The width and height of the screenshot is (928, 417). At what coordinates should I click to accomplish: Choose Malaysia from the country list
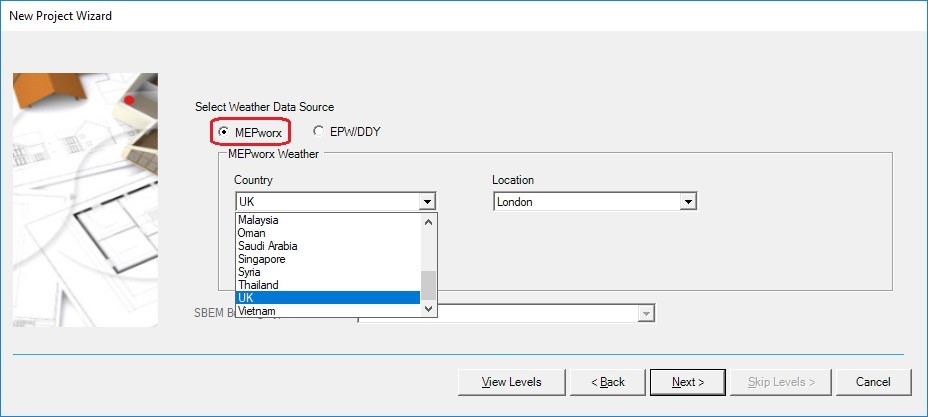[328, 220]
